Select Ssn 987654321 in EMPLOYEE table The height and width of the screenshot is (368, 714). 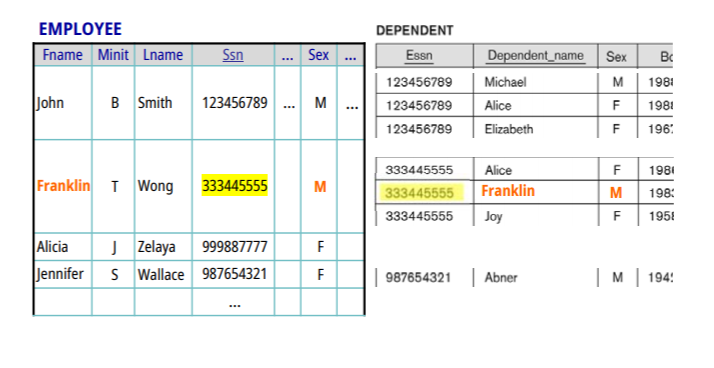coord(235,274)
